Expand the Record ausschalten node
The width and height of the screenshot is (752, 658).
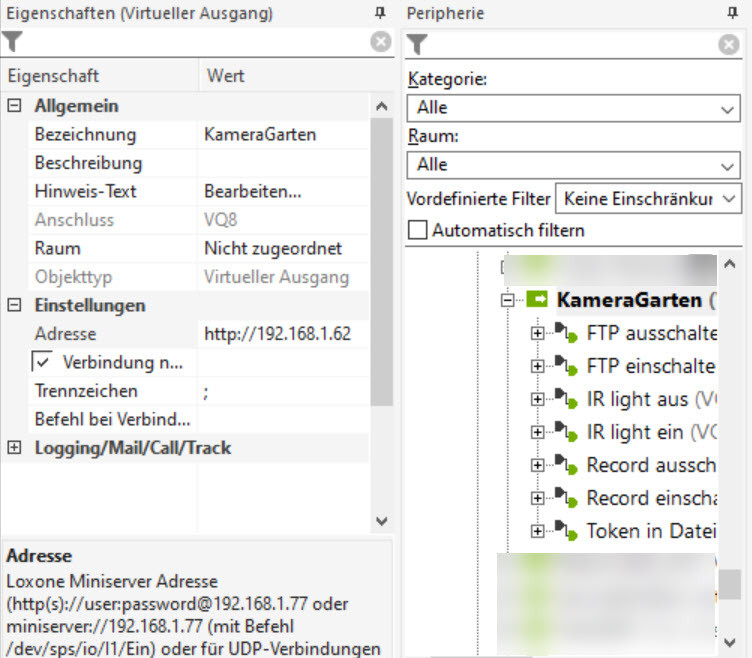[x=538, y=466]
